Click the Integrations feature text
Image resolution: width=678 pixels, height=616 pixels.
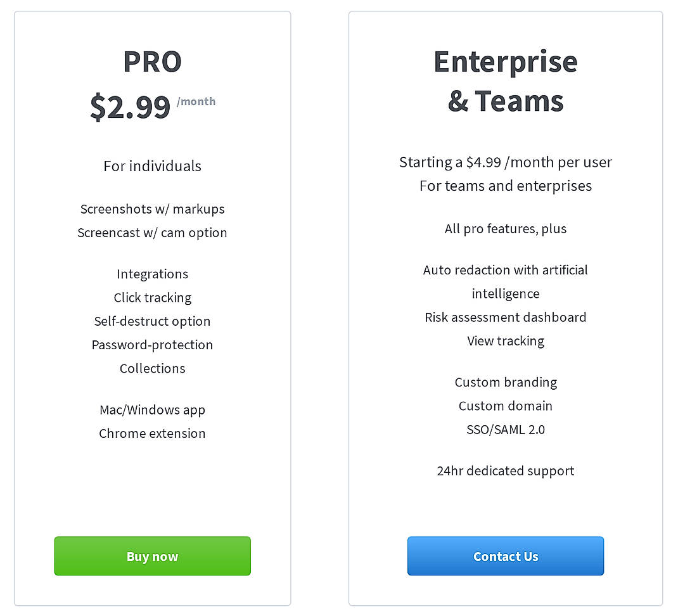(x=152, y=274)
